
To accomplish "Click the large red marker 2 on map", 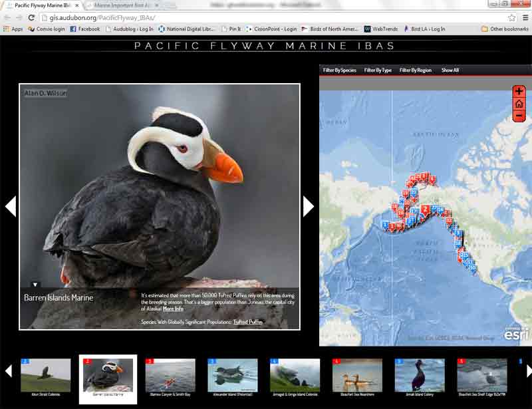I will tap(424, 209).
